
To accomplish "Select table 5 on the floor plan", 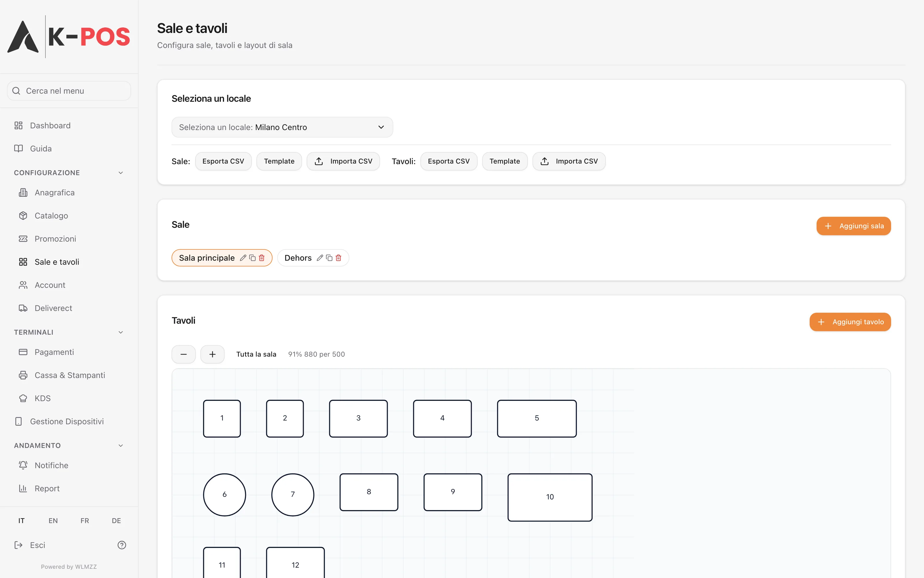I will pos(537,418).
